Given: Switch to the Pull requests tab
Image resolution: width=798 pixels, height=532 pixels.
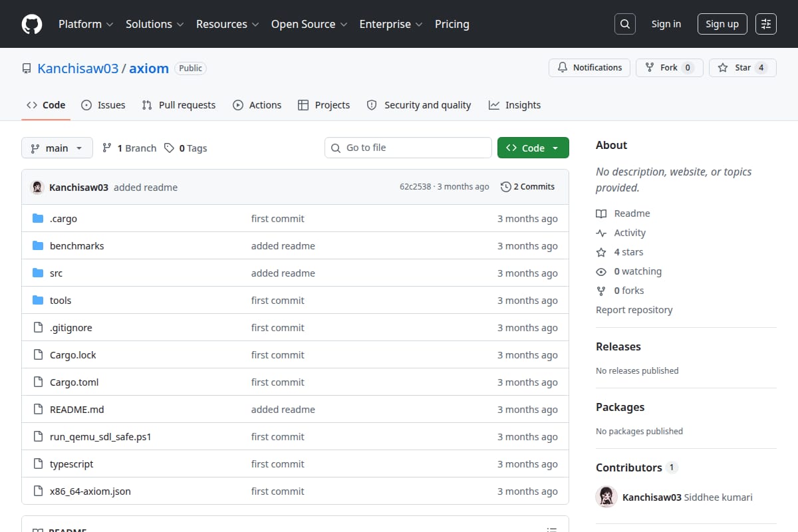Looking at the screenshot, I should click(x=179, y=105).
